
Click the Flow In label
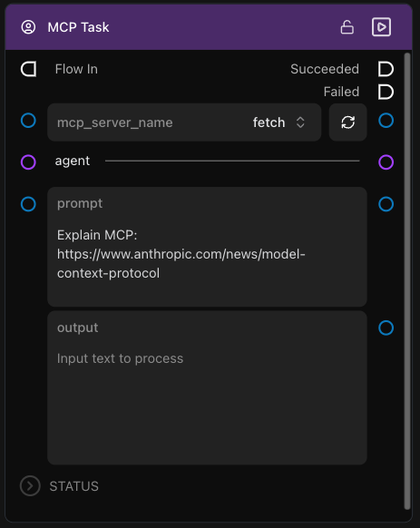click(76, 69)
